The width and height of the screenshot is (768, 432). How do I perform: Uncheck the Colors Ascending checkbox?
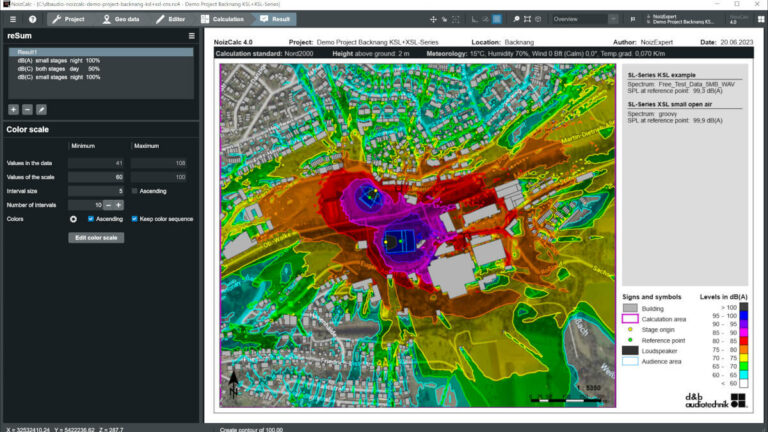(91, 219)
